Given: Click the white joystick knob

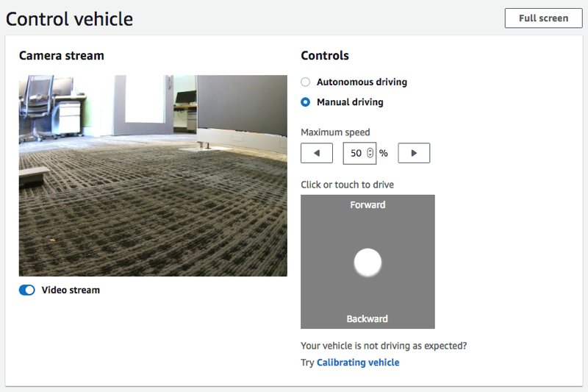Looking at the screenshot, I should coord(367,262).
